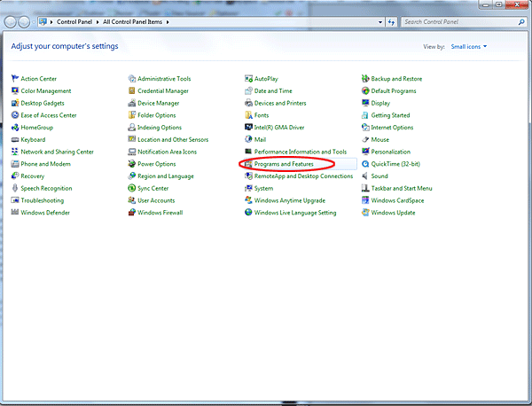Click the Sync Center green icon

[131, 188]
